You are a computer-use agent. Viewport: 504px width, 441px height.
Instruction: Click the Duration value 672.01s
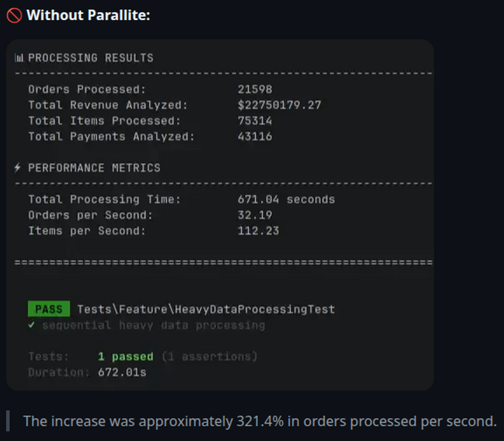coord(122,372)
